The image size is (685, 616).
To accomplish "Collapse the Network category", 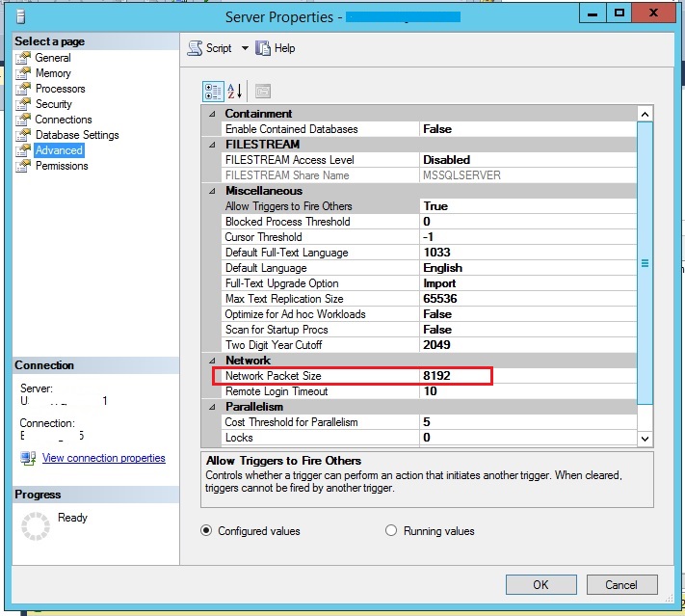I will (212, 361).
